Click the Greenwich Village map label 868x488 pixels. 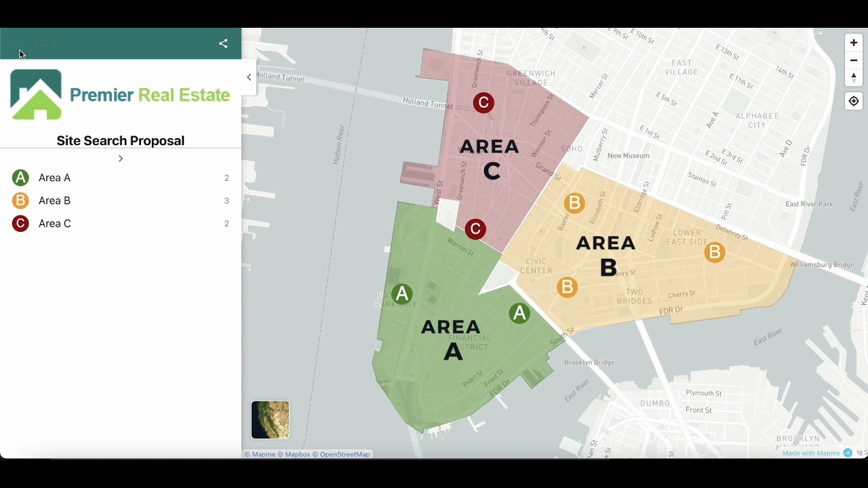tap(532, 78)
